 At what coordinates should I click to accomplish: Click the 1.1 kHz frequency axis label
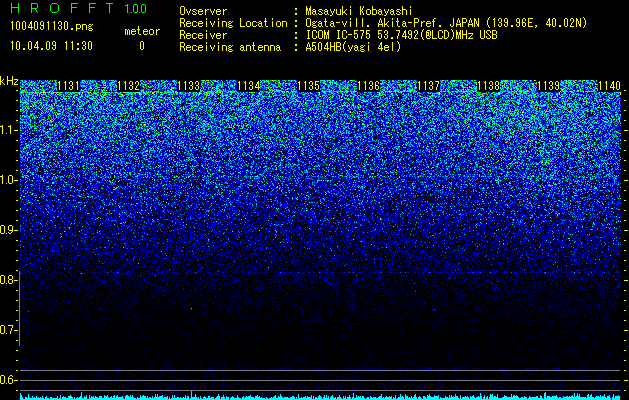tap(7, 130)
